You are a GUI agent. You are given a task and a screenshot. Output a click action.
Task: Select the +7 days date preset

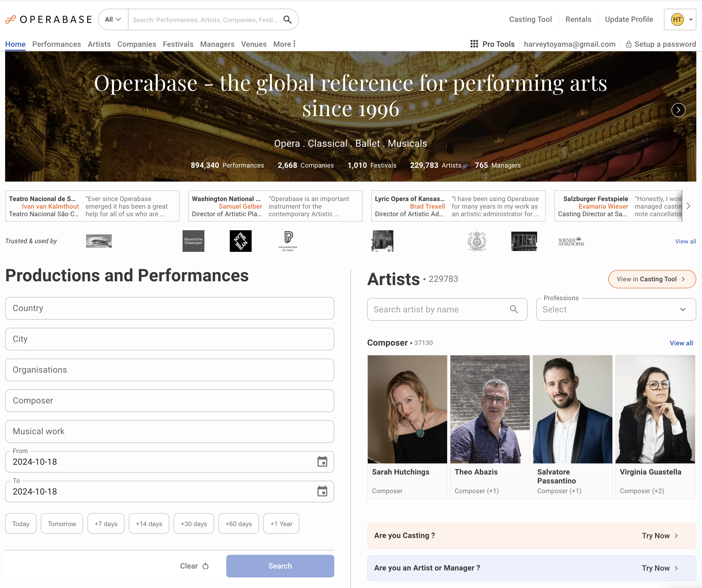[106, 523]
